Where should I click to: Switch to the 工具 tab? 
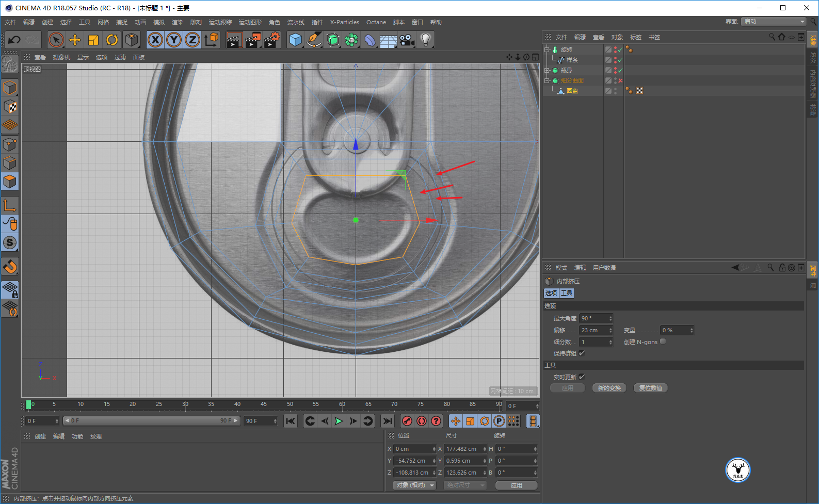pyautogui.click(x=567, y=293)
